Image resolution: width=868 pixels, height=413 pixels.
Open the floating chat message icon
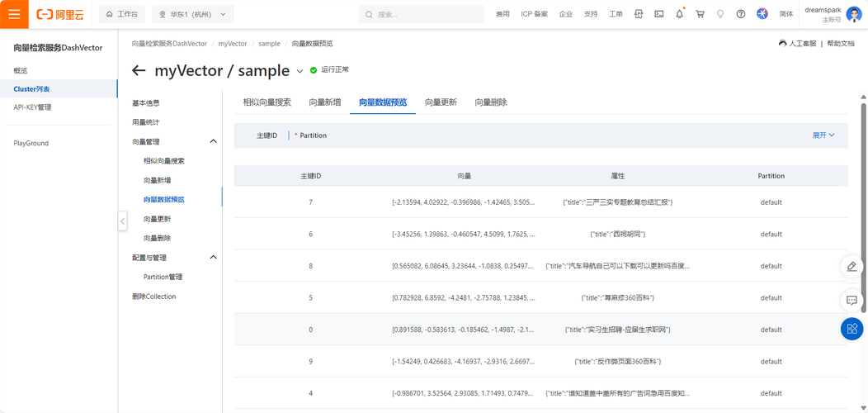coord(852,301)
